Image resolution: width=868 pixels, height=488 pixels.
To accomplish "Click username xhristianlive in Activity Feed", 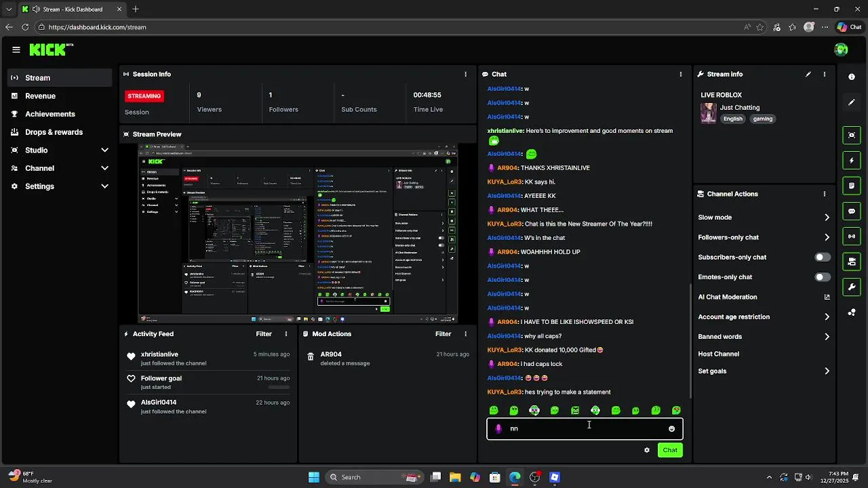I will (159, 354).
